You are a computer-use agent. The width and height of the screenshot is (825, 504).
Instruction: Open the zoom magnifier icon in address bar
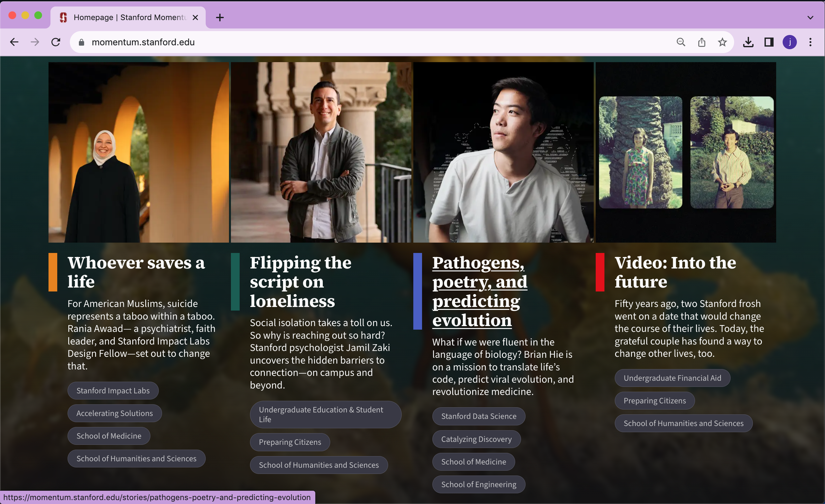coord(681,42)
